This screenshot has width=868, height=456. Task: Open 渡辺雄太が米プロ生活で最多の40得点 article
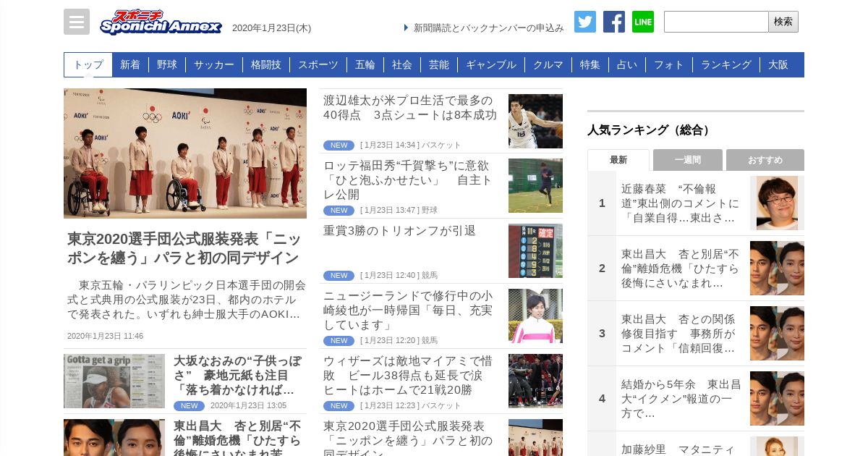(410, 108)
